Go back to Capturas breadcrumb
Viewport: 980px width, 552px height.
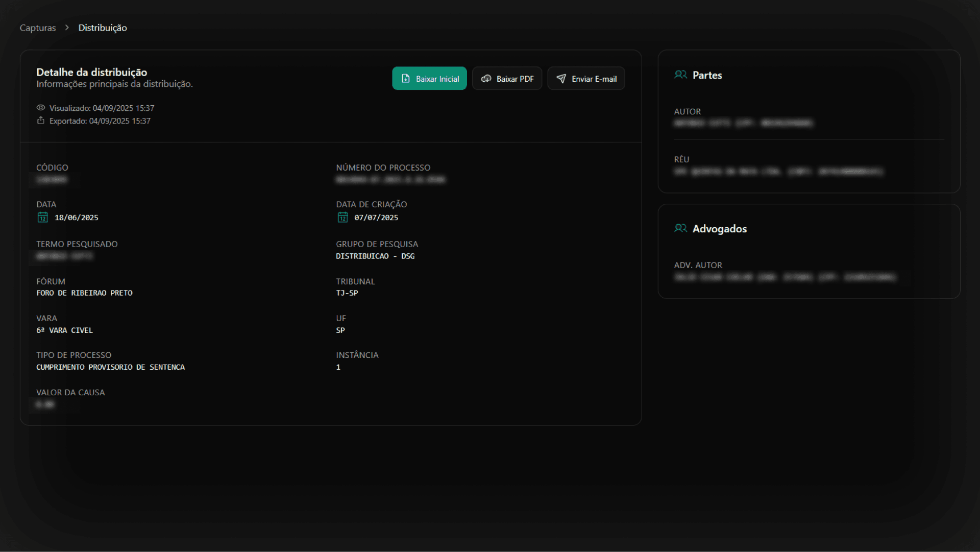click(x=38, y=28)
